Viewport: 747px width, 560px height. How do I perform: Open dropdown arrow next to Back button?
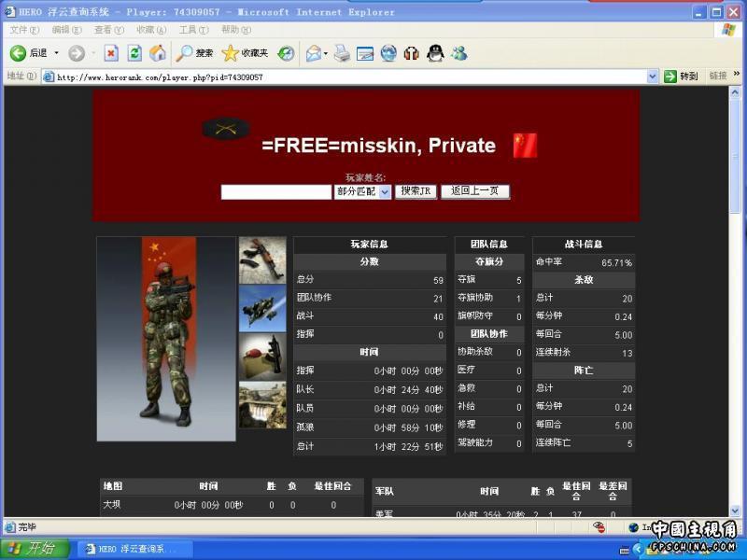click(x=57, y=53)
